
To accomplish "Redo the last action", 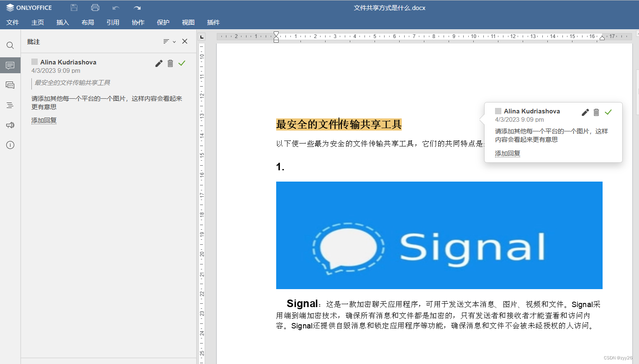I will click(x=137, y=8).
